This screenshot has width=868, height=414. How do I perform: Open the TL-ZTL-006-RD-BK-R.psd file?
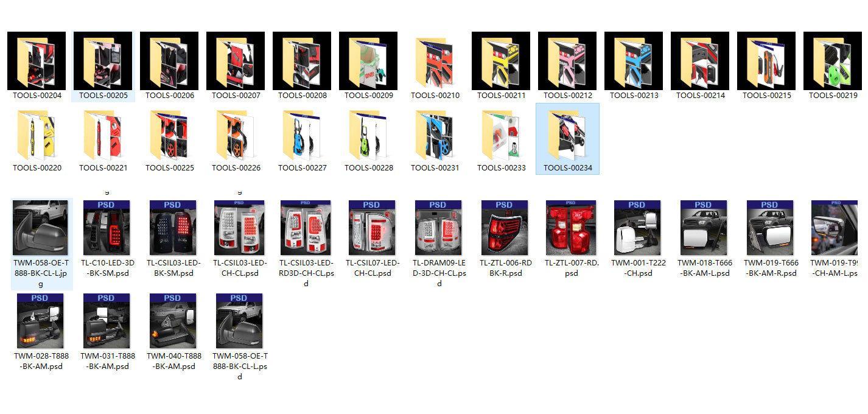505,228
